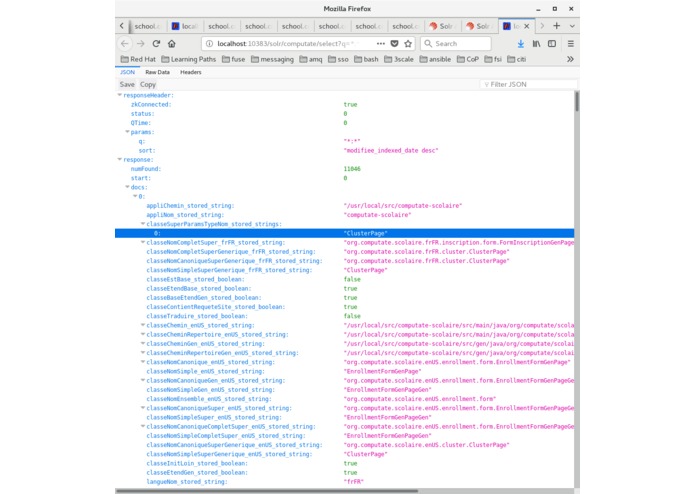The height and width of the screenshot is (494, 695).
Task: Click the vertical scrollbar thumb
Action: point(577,101)
